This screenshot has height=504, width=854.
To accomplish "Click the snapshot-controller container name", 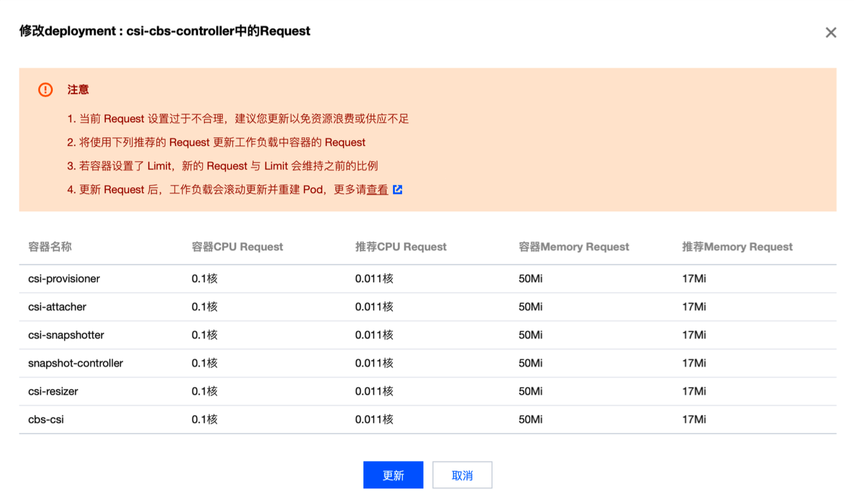I will coord(76,363).
